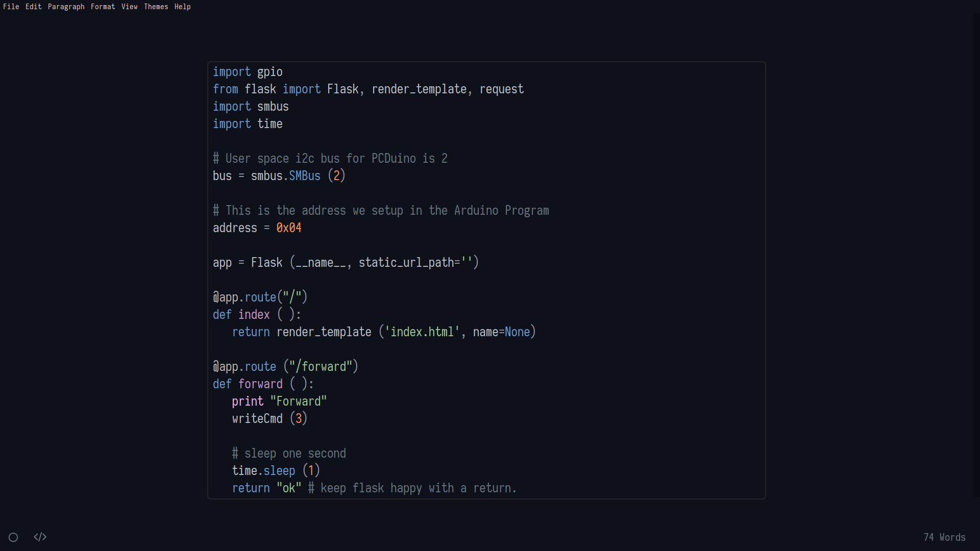Open the Help menu
980x551 pixels.
[x=182, y=7]
